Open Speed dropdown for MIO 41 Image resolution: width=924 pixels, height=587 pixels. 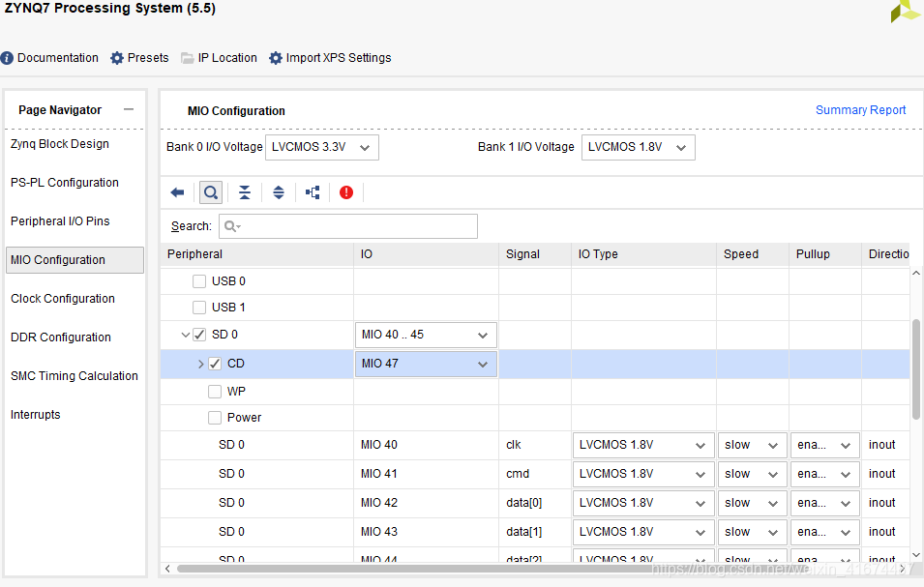pyautogui.click(x=753, y=474)
